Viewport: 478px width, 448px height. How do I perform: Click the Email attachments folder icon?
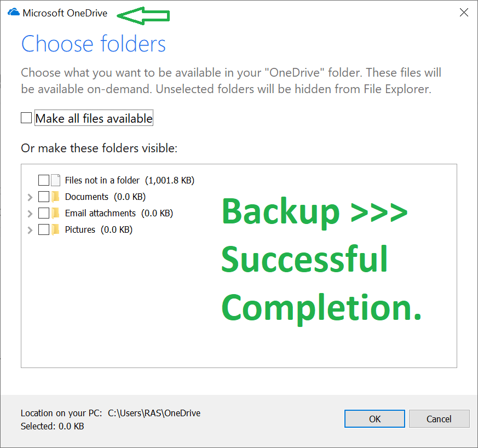coord(55,213)
